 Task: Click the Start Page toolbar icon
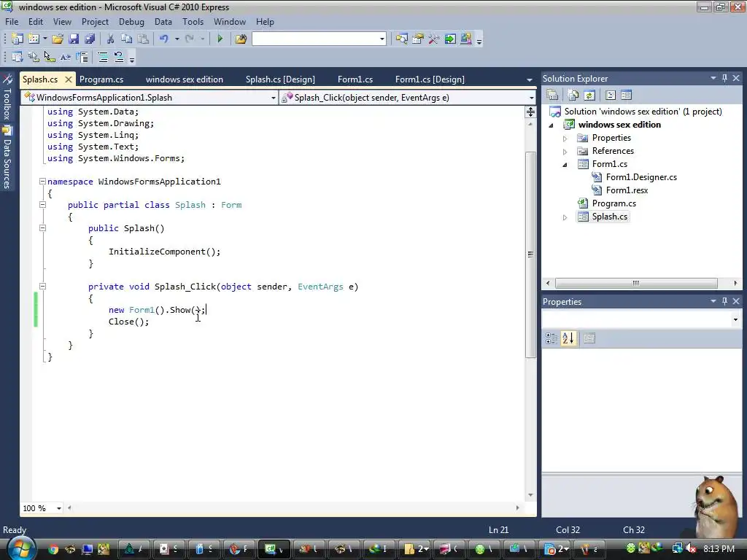click(449, 39)
